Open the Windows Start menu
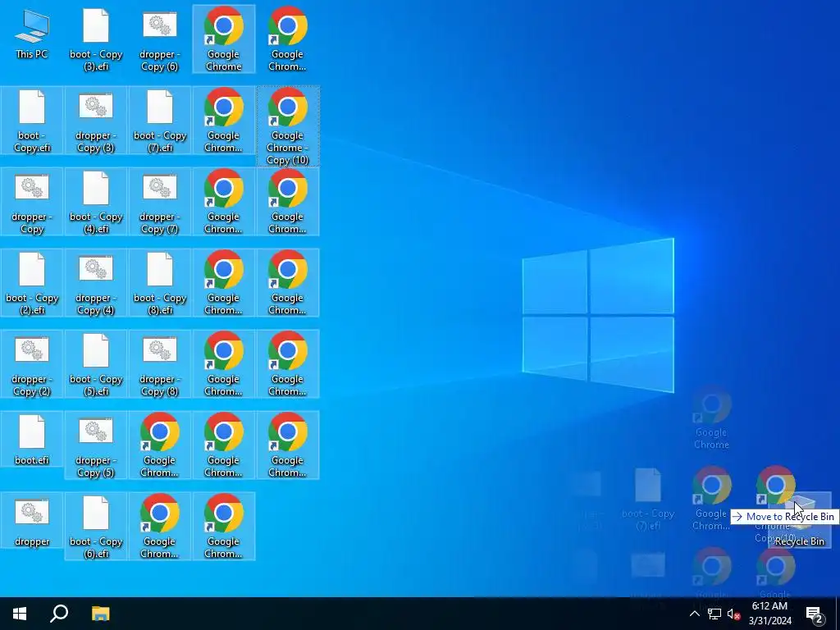This screenshot has width=840, height=630. (20, 614)
